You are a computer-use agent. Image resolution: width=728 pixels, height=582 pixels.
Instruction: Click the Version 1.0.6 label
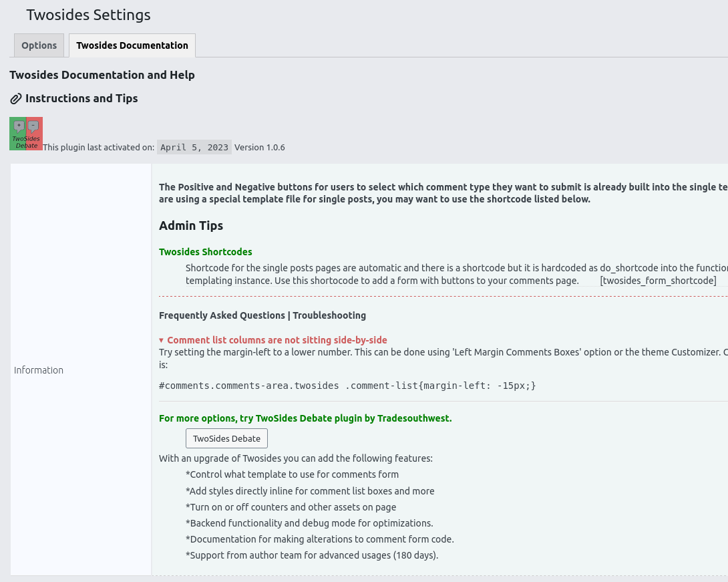(260, 147)
